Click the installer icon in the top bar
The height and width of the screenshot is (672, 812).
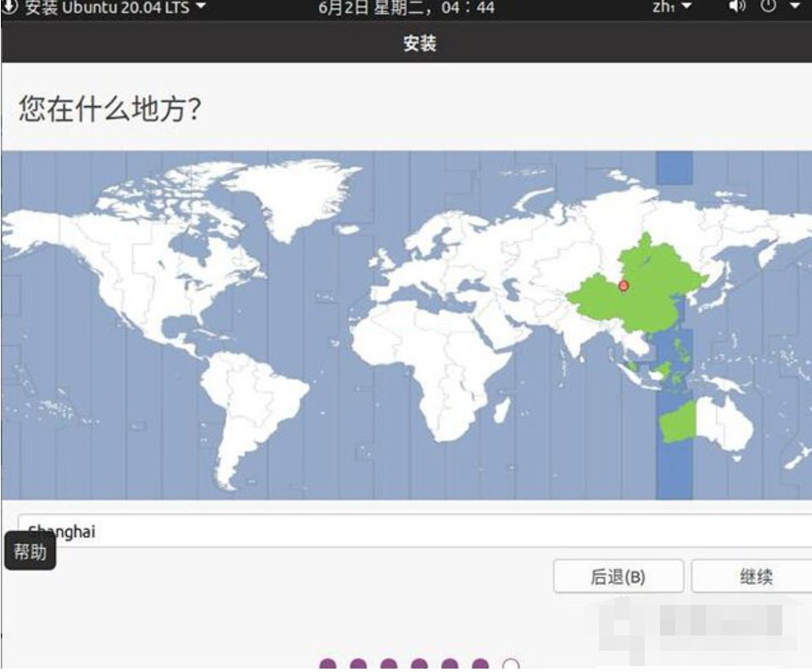pyautogui.click(x=9, y=8)
